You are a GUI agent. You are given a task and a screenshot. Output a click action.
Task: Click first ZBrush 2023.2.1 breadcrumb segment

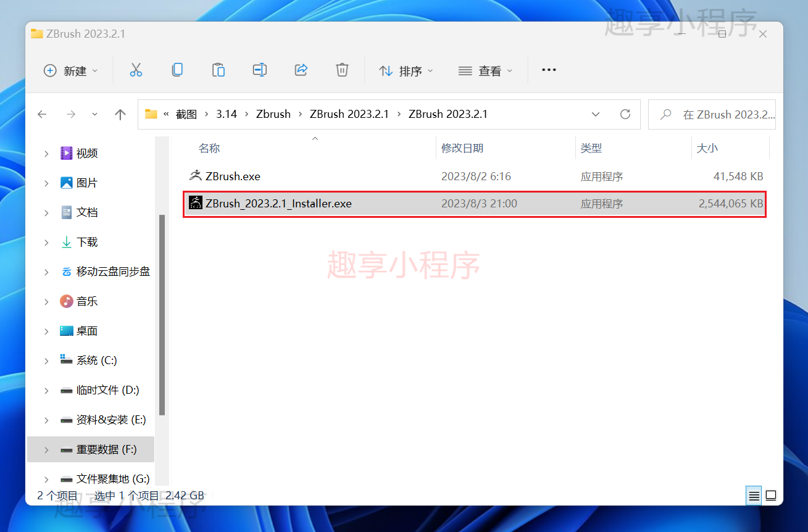tap(349, 114)
